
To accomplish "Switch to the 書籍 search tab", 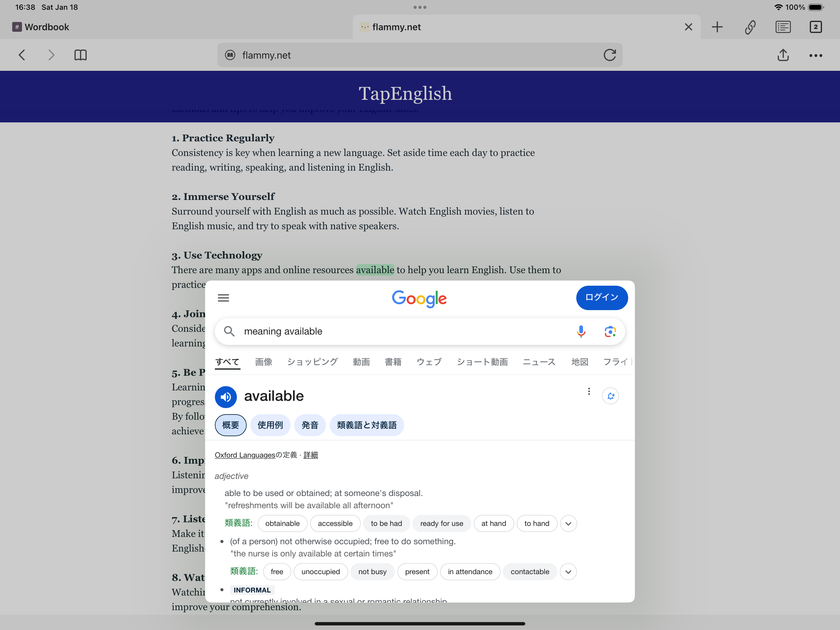I will coord(393,362).
